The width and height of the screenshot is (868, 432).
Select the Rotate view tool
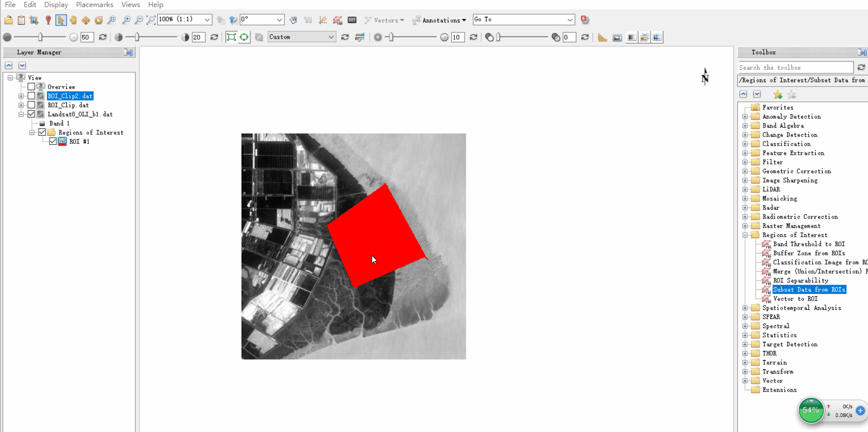[99, 20]
